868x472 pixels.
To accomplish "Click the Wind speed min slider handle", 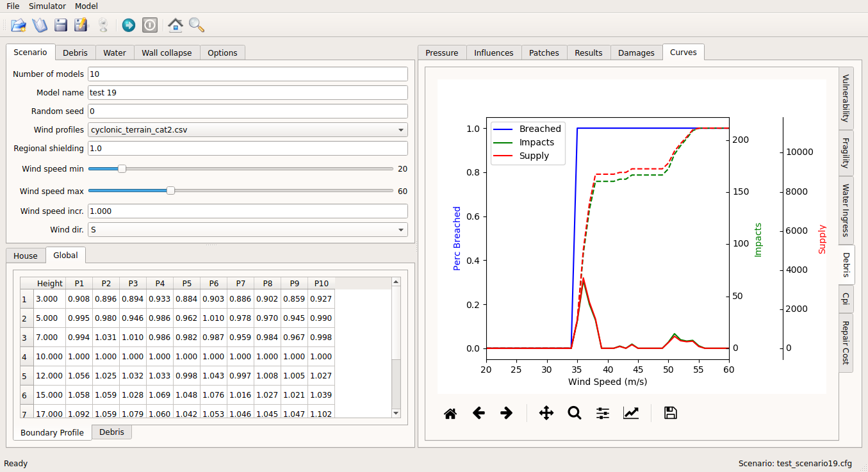I will [x=122, y=169].
